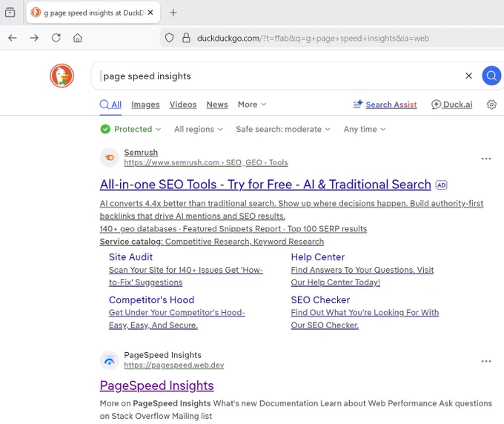Viewport: 504px width, 424px height.
Task: Click 'Find Out What You're Looking For' description
Action: click(365, 319)
